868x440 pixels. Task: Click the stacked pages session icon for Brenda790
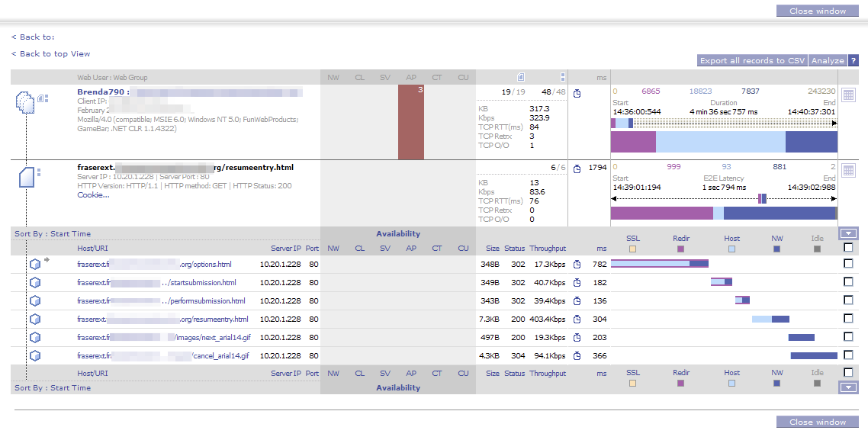click(x=25, y=101)
